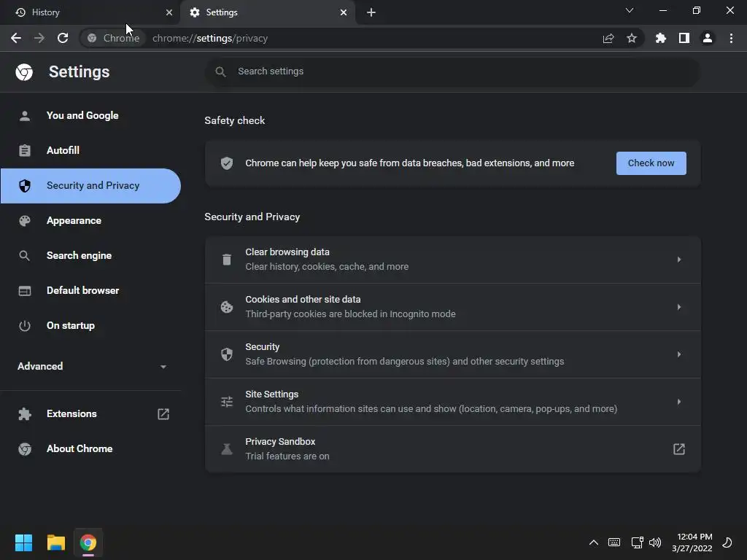Open Default browser section

point(90,290)
